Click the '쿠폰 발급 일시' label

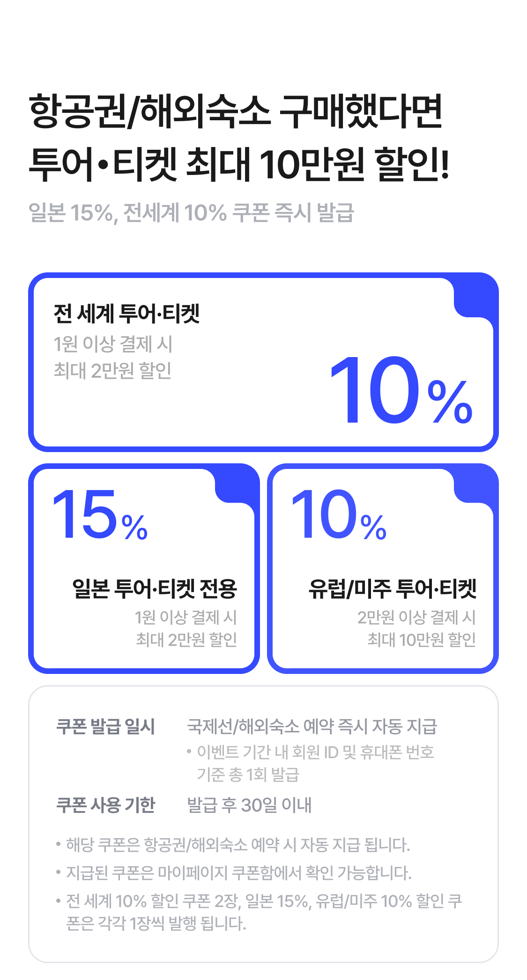105,726
